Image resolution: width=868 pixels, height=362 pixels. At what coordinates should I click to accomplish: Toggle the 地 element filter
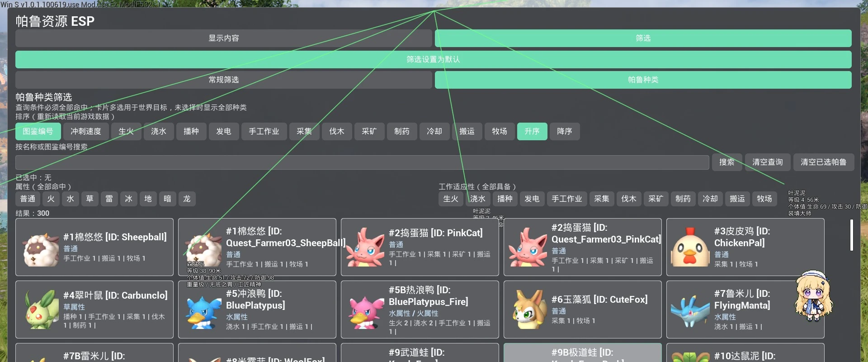[x=148, y=199]
